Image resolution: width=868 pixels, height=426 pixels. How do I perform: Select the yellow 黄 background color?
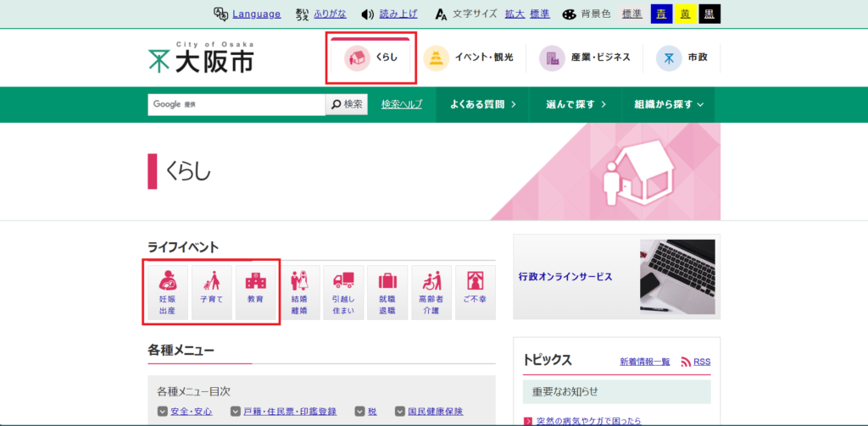pos(684,14)
